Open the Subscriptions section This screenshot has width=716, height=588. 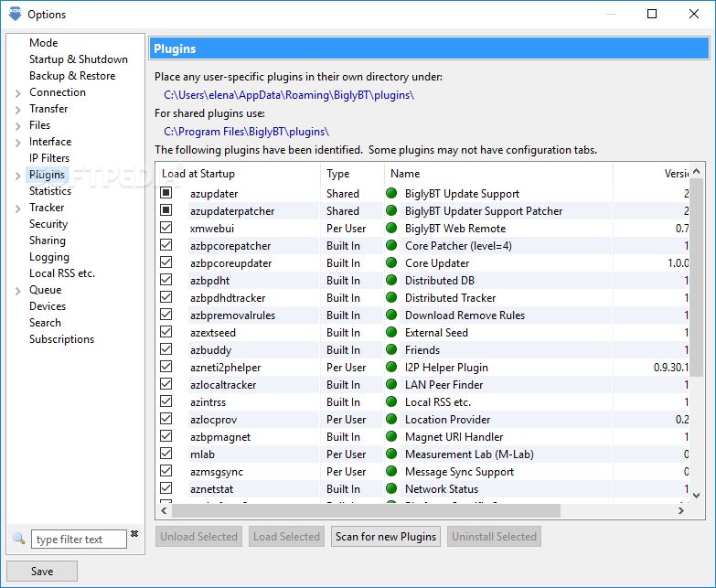point(61,338)
